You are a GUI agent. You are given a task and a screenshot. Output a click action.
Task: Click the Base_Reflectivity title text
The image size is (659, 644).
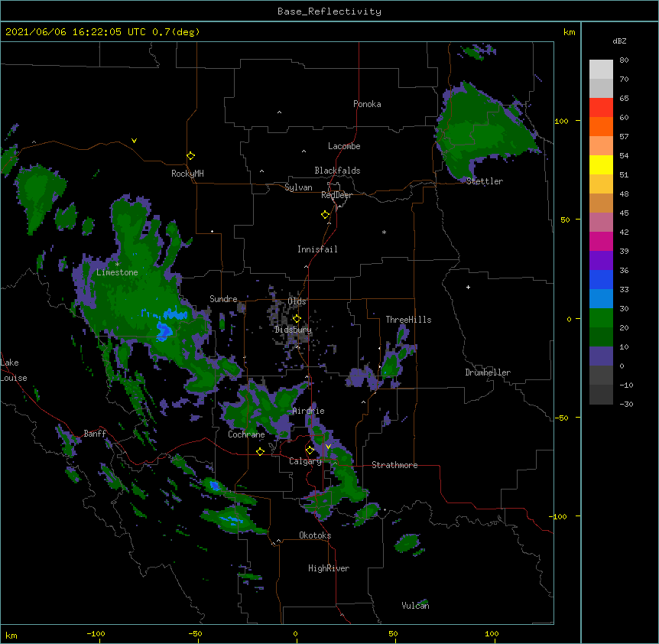329,11
